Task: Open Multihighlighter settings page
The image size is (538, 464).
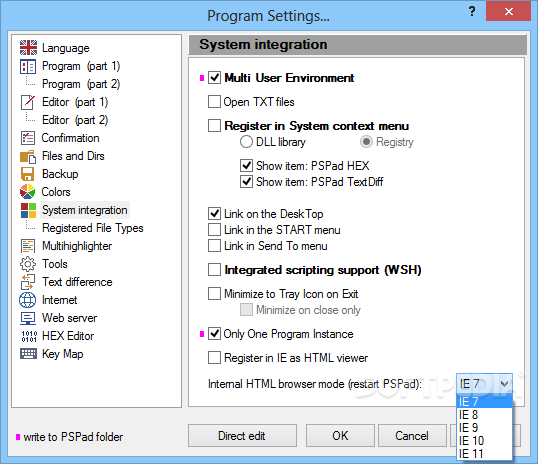Action: click(x=77, y=246)
